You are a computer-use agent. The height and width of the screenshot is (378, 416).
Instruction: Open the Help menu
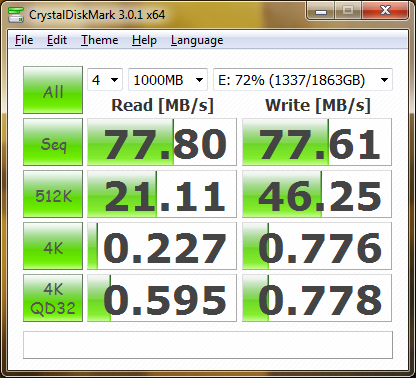point(144,40)
